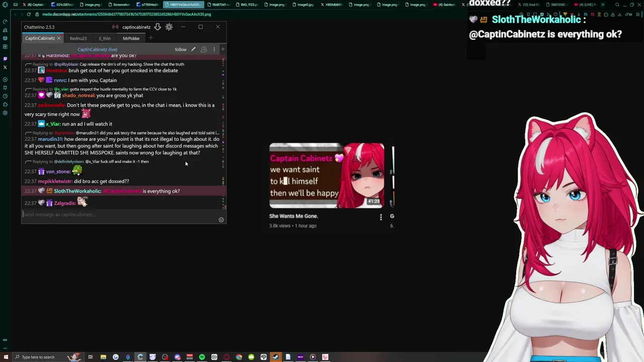Click follow button in chat header

click(181, 49)
